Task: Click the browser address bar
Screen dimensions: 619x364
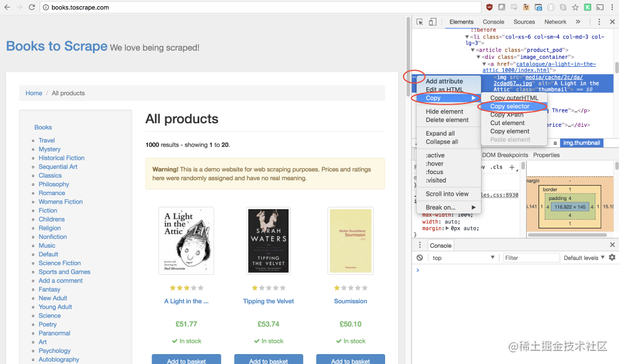Action: tap(261, 7)
